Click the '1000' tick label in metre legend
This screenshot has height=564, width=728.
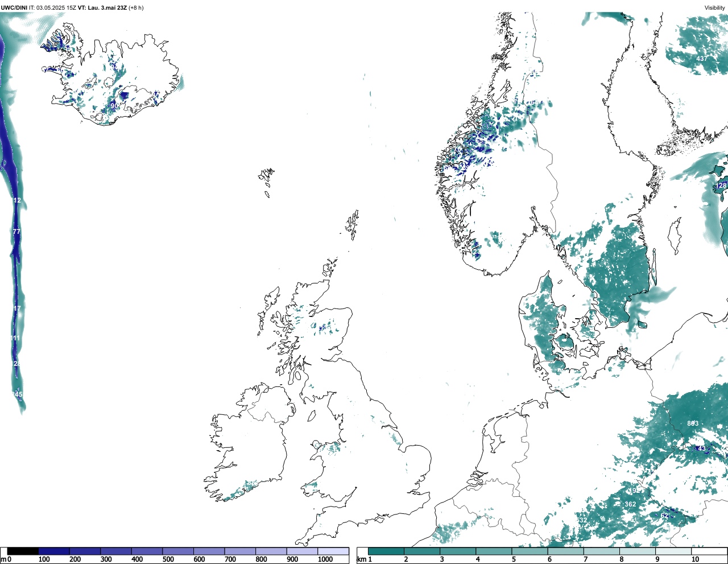pos(325,559)
